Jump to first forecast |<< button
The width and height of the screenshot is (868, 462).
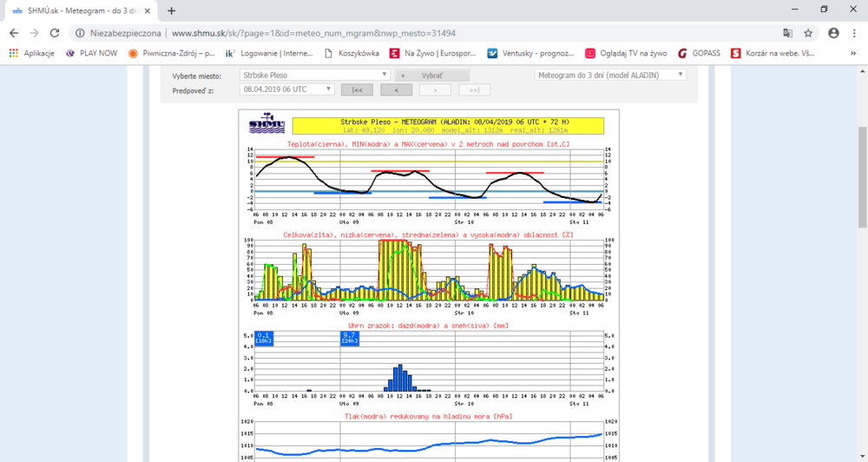tap(357, 89)
